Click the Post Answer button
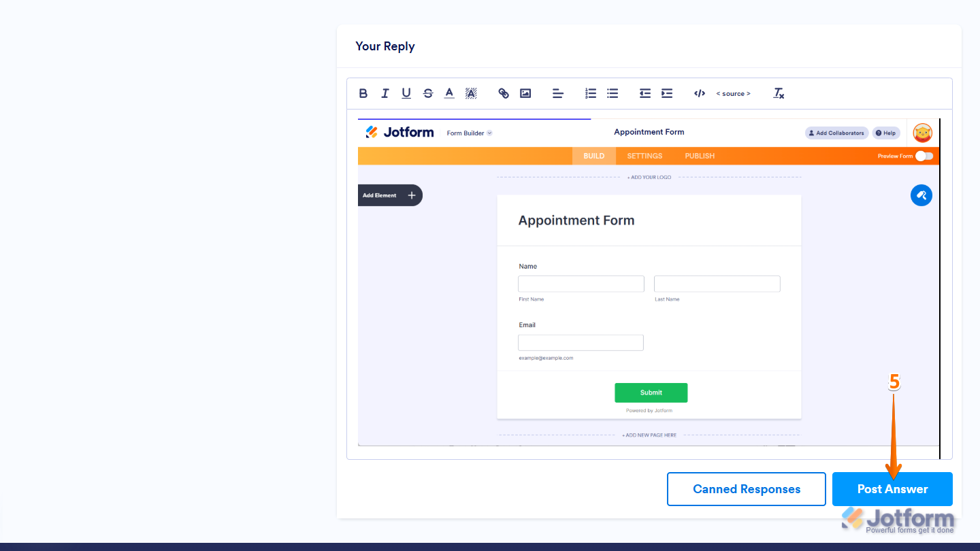Screen dimensions: 980x551 (892, 489)
